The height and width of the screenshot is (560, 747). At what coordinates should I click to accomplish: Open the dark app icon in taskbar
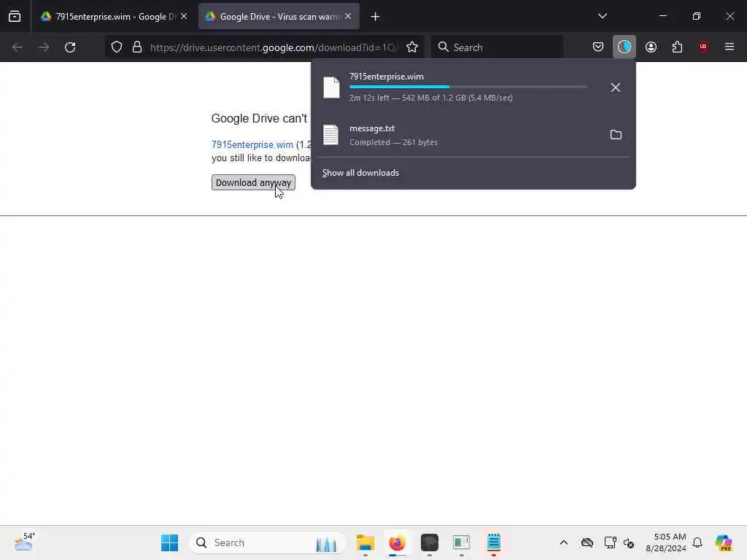point(429,542)
